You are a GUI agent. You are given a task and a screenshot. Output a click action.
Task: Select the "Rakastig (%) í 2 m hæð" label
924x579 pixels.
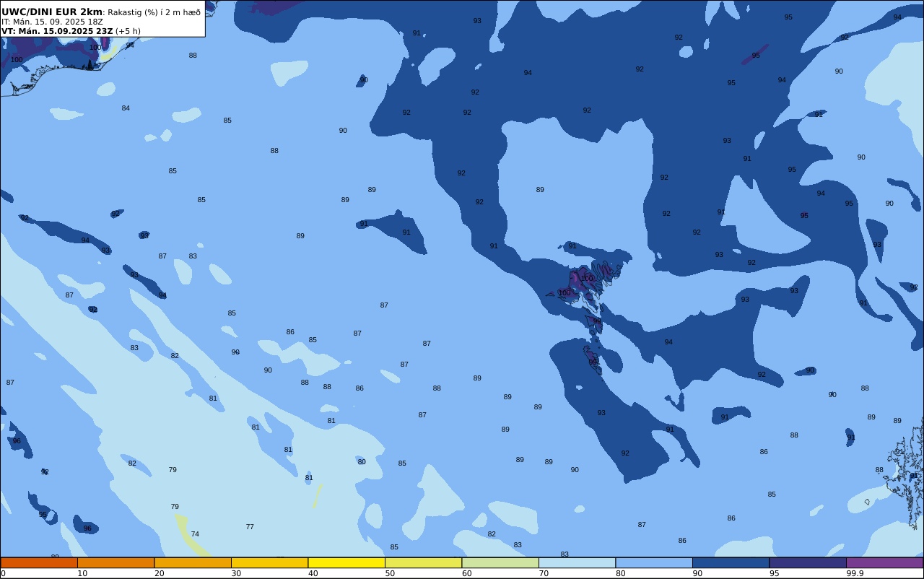(154, 12)
